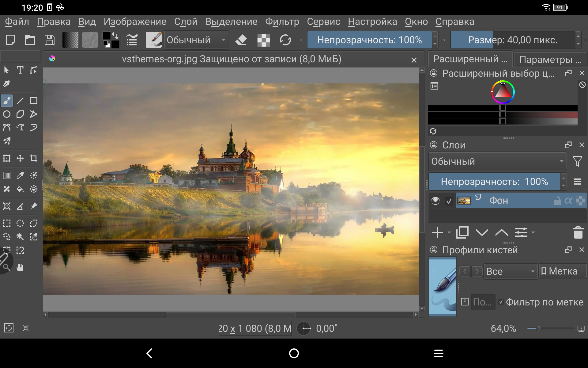
Task: Hide the Фон layer visibility
Action: tap(435, 201)
